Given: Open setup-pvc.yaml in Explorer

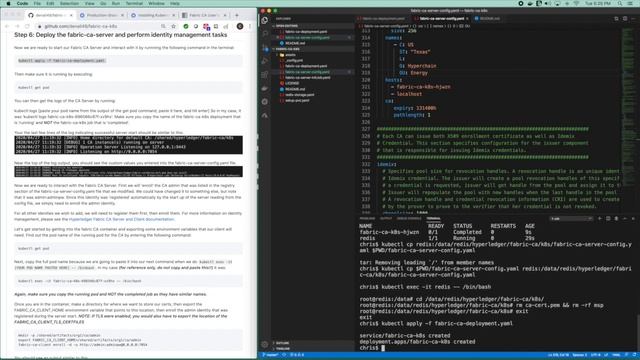Looking at the screenshot, I should tap(297, 100).
